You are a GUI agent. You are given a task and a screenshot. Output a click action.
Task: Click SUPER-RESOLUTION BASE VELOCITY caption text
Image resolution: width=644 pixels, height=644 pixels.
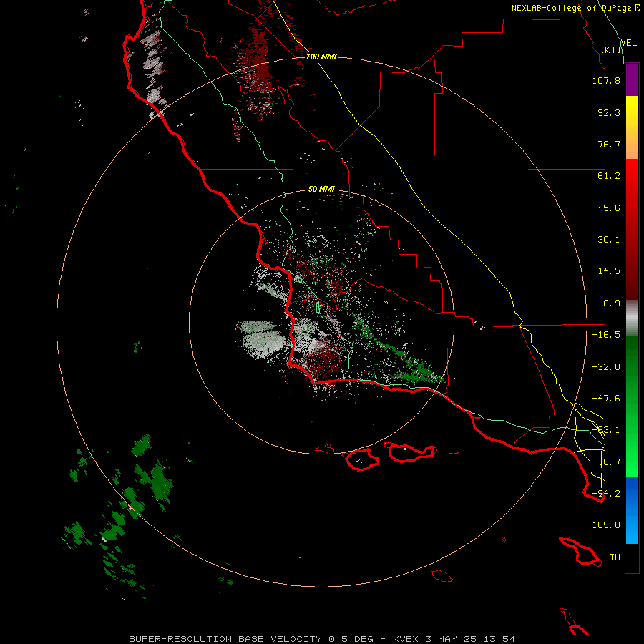225,639
